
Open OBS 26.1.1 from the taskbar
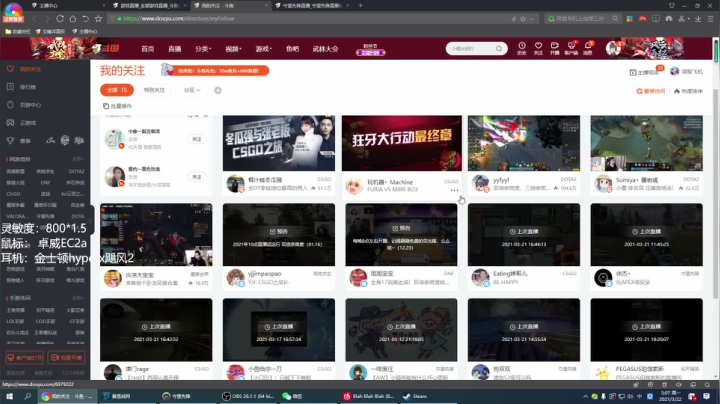point(246,396)
